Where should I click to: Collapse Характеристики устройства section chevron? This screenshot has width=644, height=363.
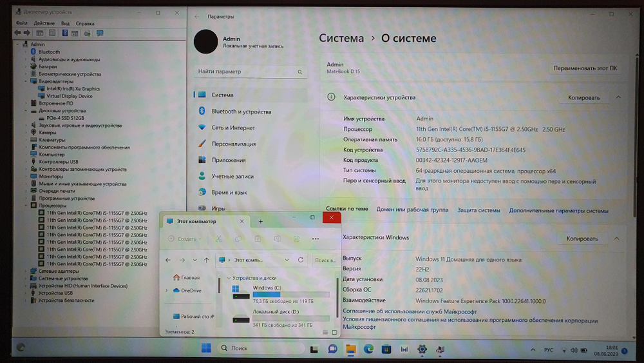pos(618,97)
